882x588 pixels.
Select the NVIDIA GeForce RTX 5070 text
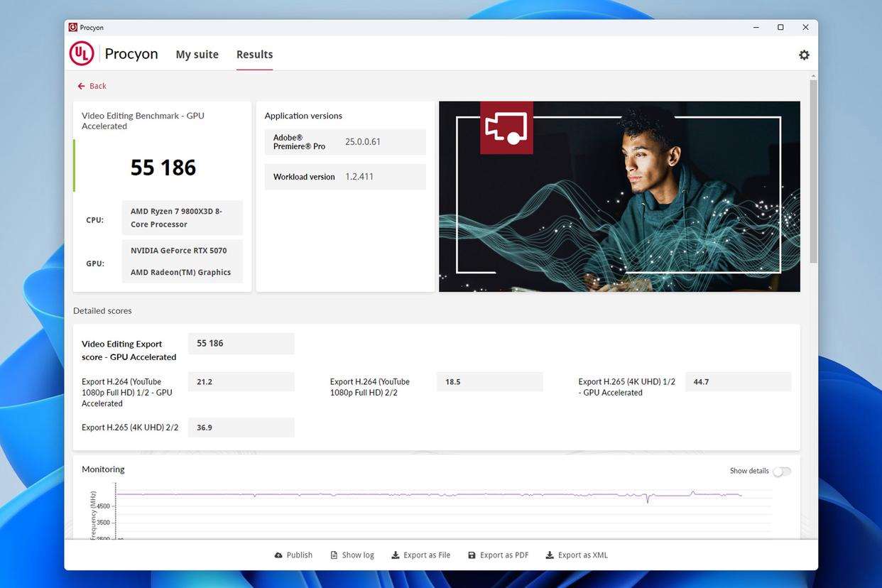coord(179,251)
